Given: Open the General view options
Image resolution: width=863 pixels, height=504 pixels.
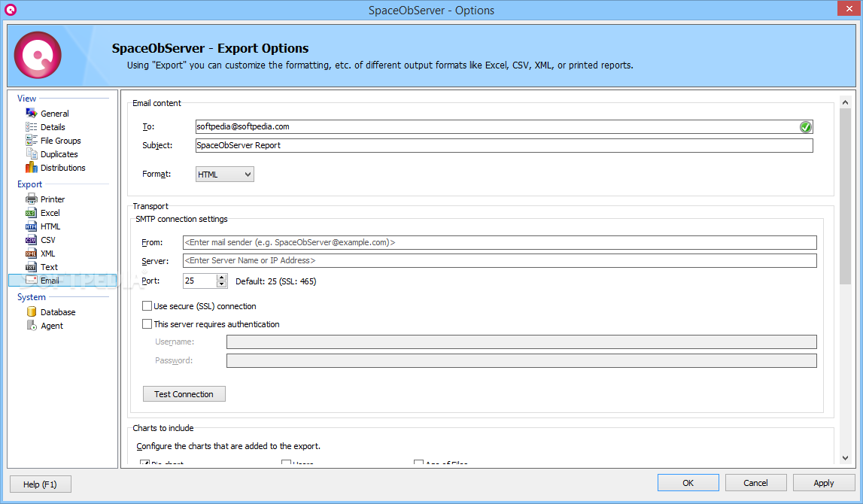Looking at the screenshot, I should [47, 114].
